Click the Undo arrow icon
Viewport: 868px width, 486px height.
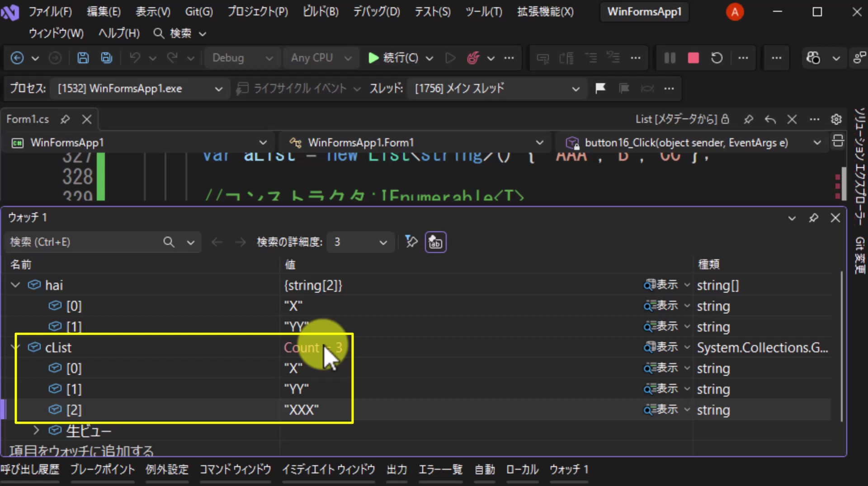coord(135,58)
